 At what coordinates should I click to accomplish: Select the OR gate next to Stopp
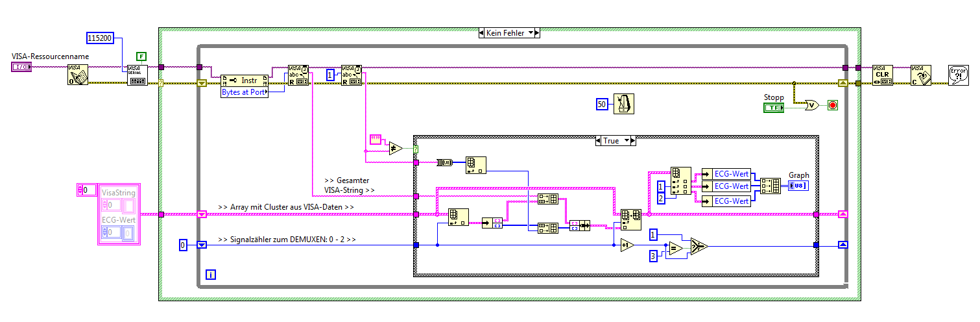pyautogui.click(x=811, y=105)
